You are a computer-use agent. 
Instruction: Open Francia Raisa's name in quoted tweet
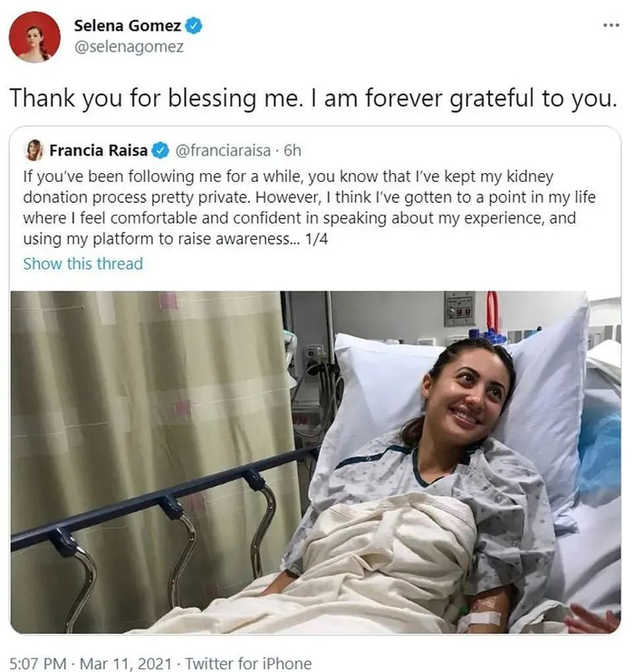click(99, 149)
